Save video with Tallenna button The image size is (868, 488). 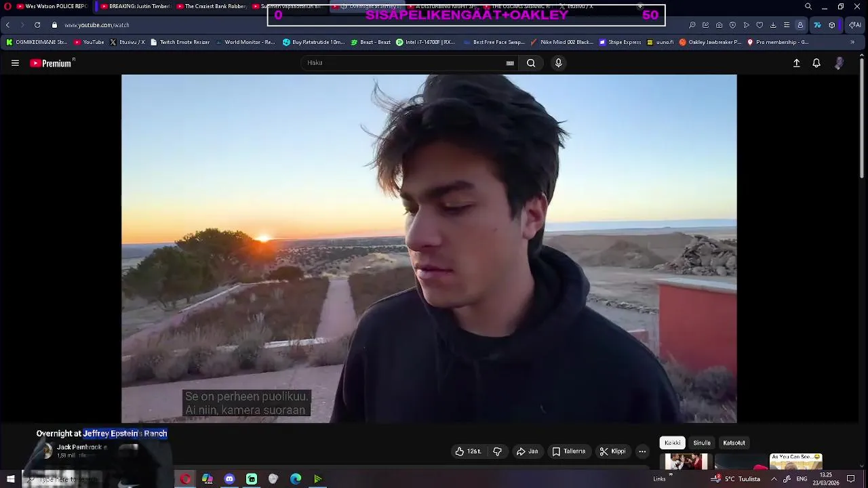point(568,451)
